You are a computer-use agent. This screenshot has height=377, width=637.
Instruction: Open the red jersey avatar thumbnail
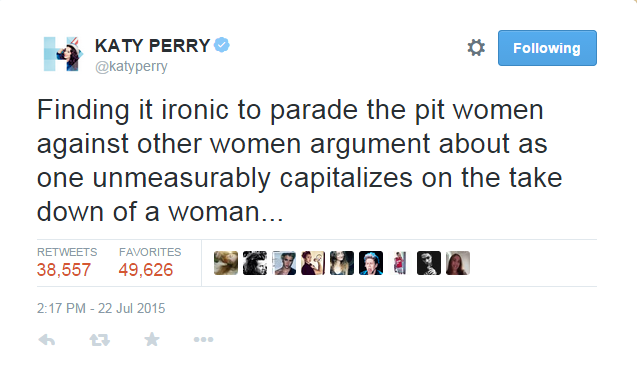pos(400,263)
